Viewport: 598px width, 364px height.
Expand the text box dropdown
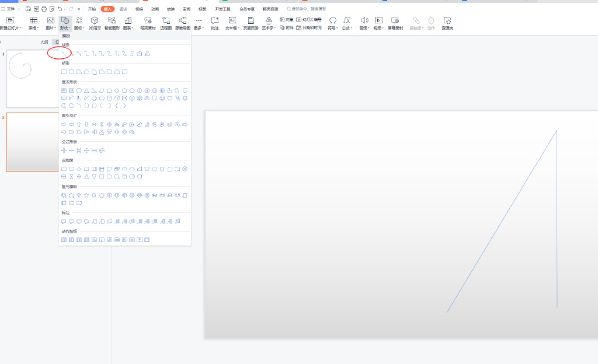click(232, 23)
